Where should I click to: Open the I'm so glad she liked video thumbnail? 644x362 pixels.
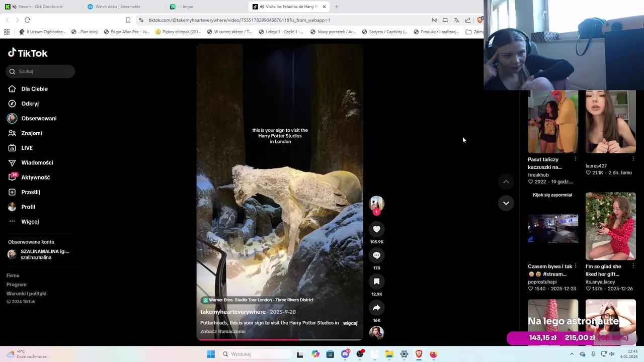click(x=610, y=226)
